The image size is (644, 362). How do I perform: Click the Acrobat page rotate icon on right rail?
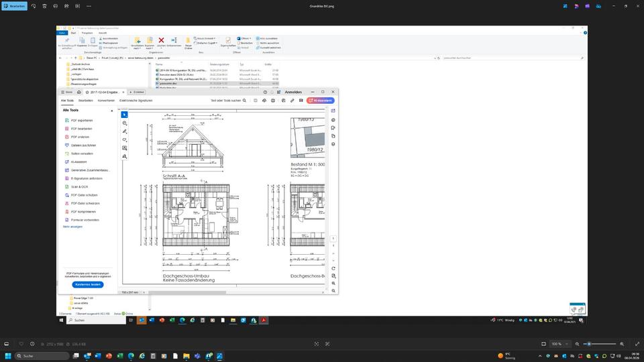(x=333, y=268)
